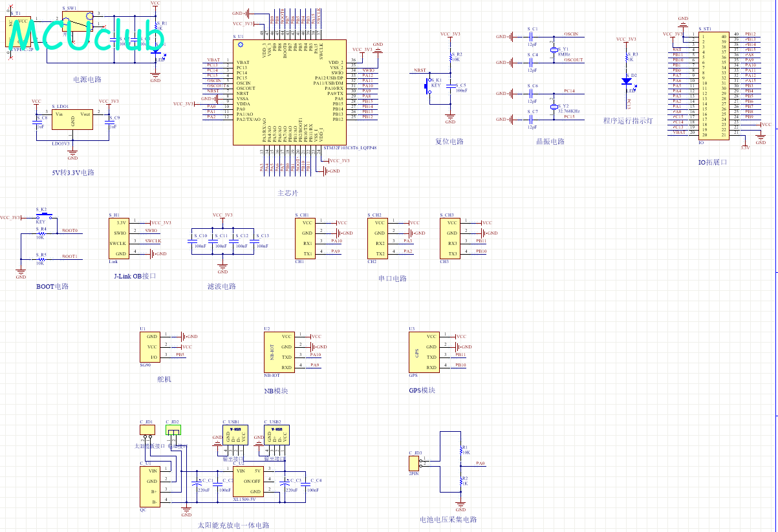Click the 串口电路 label
778x532 pixels.
coord(393,279)
